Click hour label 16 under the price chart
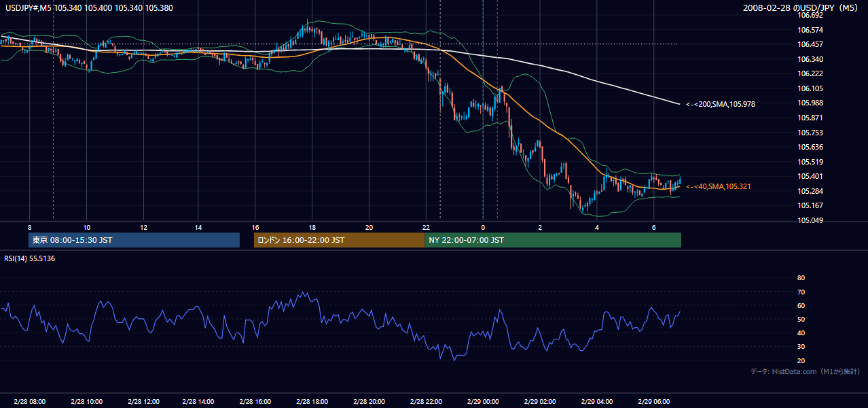Image resolution: width=868 pixels, height=408 pixels. [x=256, y=227]
